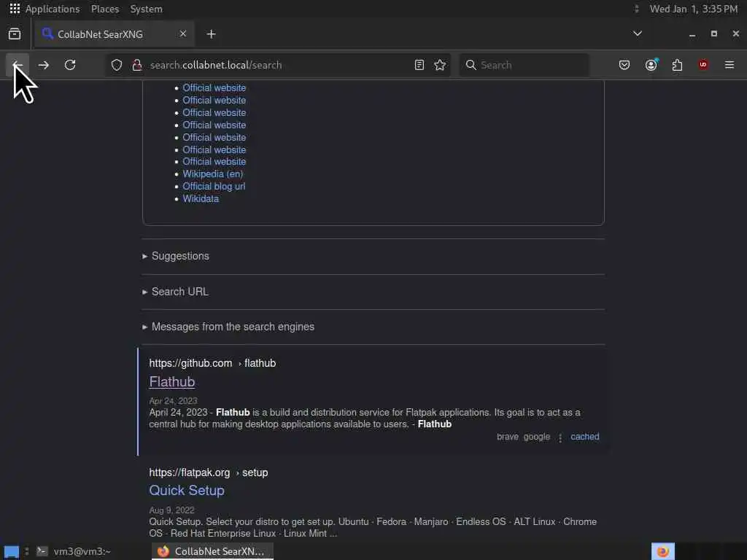Bookmark this page with star icon

[440, 65]
